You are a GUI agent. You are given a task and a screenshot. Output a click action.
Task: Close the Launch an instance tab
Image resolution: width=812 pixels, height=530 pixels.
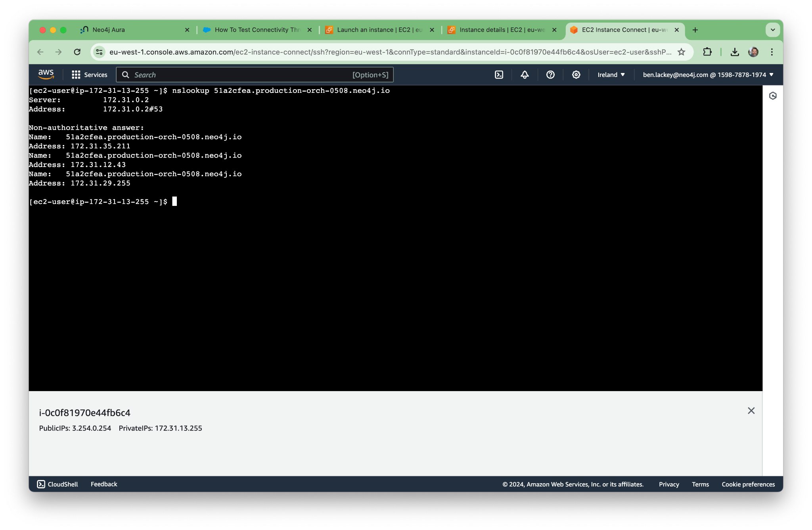click(432, 30)
